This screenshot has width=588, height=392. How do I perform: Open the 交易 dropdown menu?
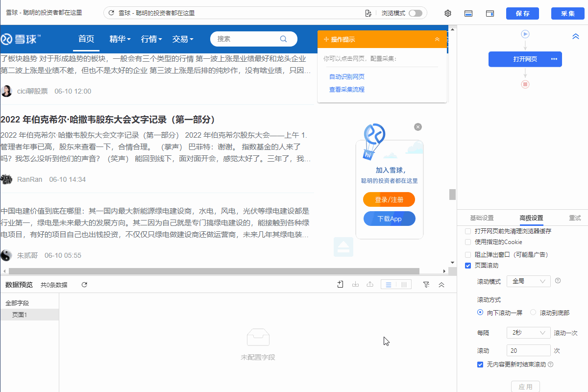(183, 39)
